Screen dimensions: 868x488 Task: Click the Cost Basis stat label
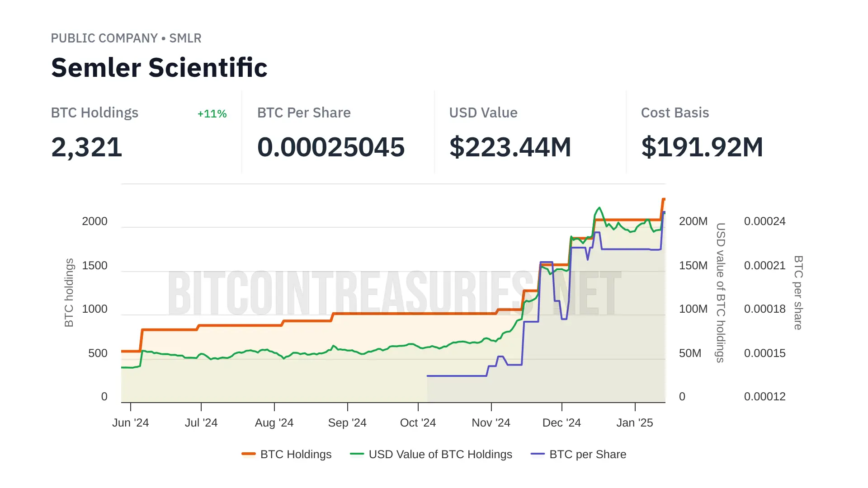click(x=675, y=113)
